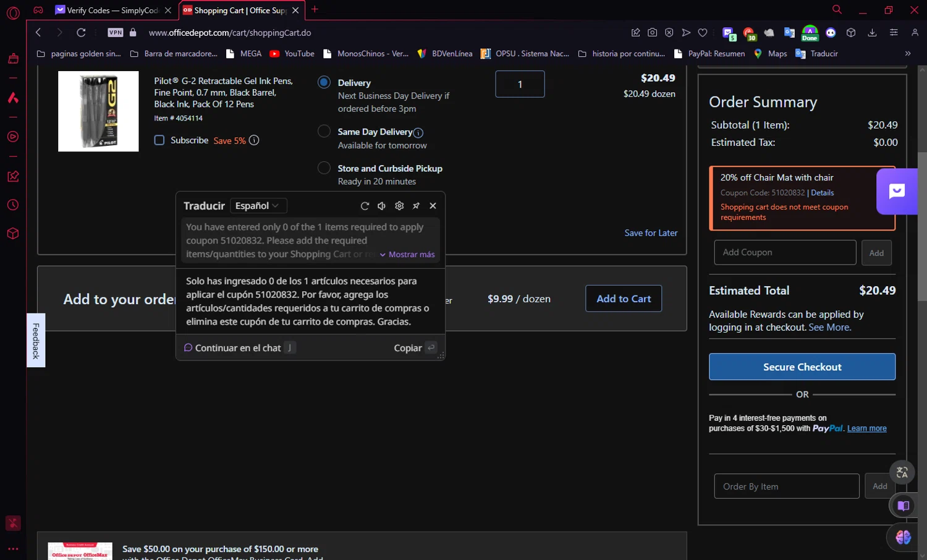The width and height of the screenshot is (927, 560).
Task: Open coupon Details link
Action: [822, 193]
